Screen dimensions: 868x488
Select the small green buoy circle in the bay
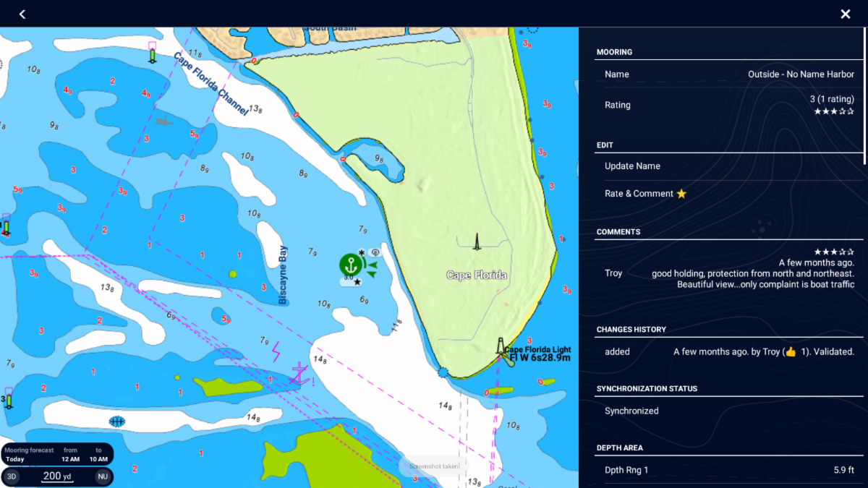(232, 274)
